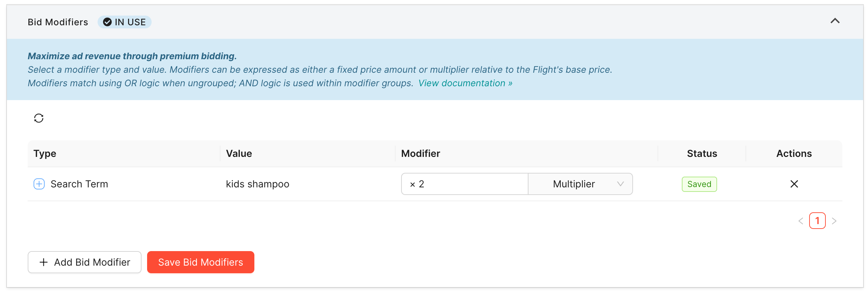Click the Saved status tag
Viewport: 868px width, 293px height.
[699, 184]
